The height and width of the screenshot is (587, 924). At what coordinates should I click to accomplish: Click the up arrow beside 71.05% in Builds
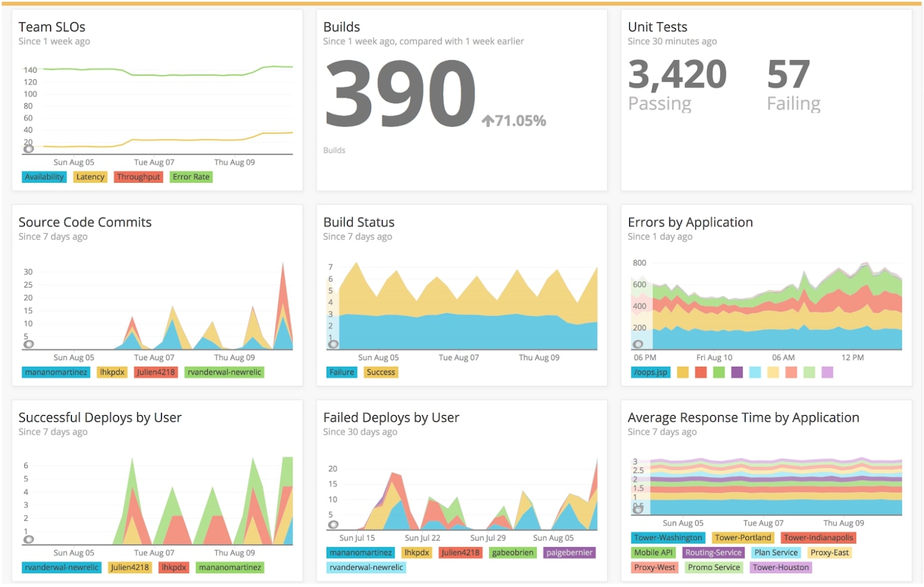[488, 121]
